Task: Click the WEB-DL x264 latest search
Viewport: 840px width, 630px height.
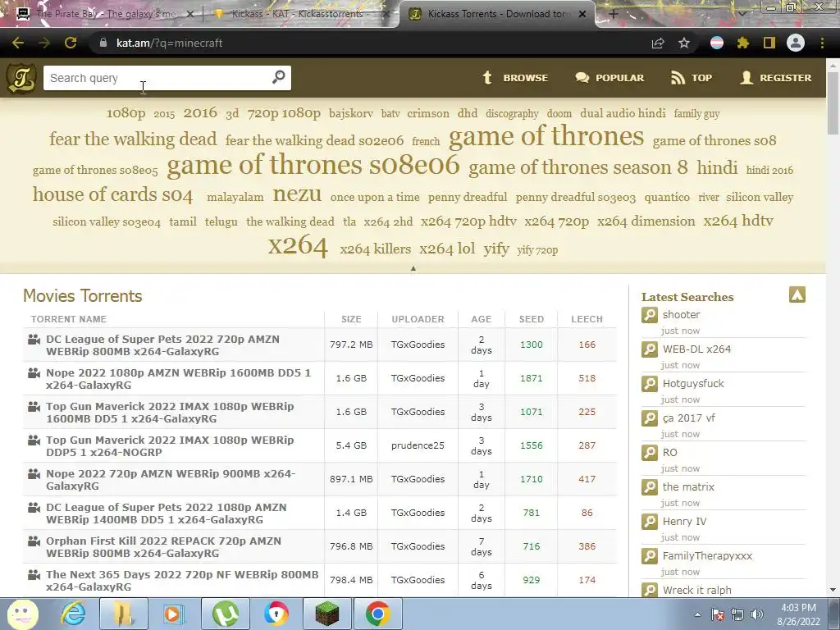Action: click(x=696, y=349)
